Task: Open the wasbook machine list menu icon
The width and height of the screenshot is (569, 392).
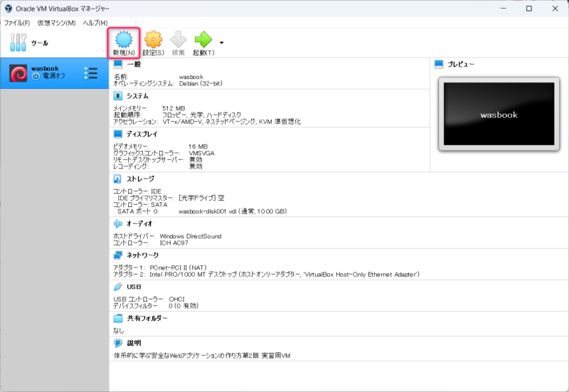Action: 91,73
